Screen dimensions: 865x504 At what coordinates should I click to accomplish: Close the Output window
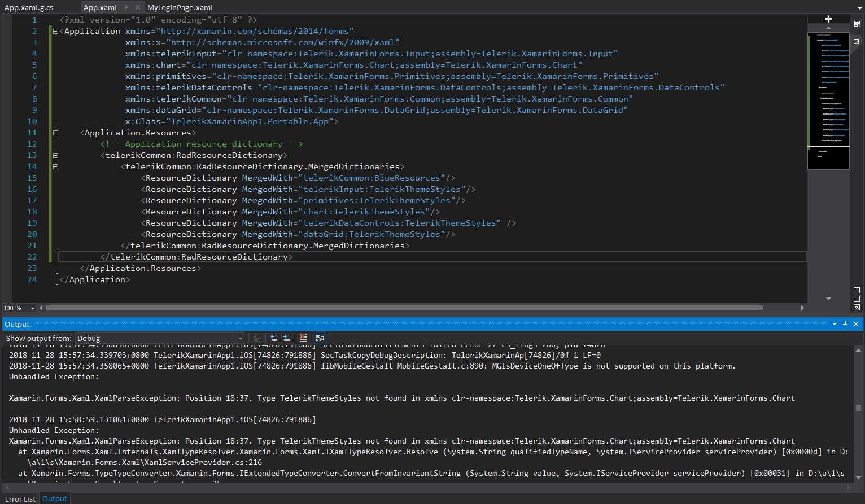(x=856, y=324)
